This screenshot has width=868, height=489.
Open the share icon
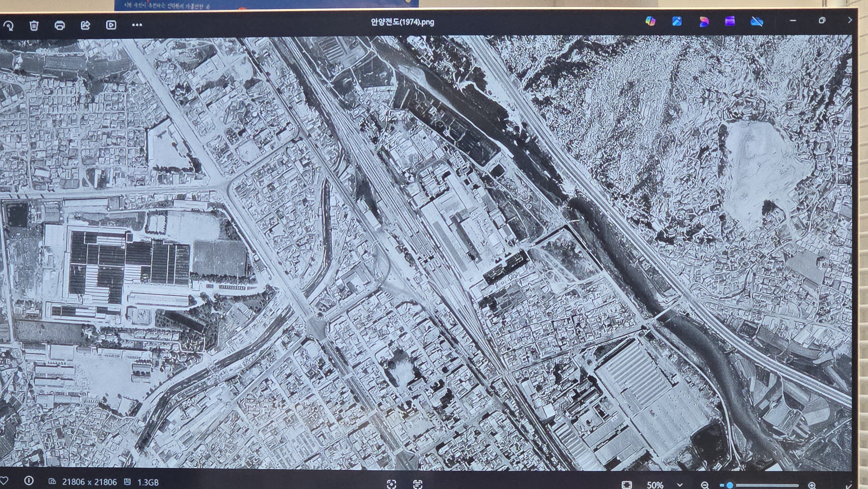pyautogui.click(x=85, y=25)
